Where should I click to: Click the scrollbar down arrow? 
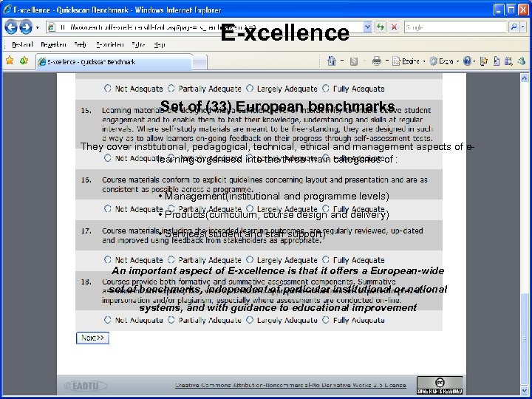[525, 391]
